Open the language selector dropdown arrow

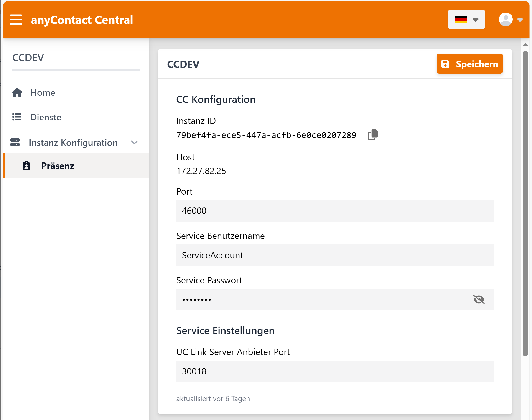point(476,20)
